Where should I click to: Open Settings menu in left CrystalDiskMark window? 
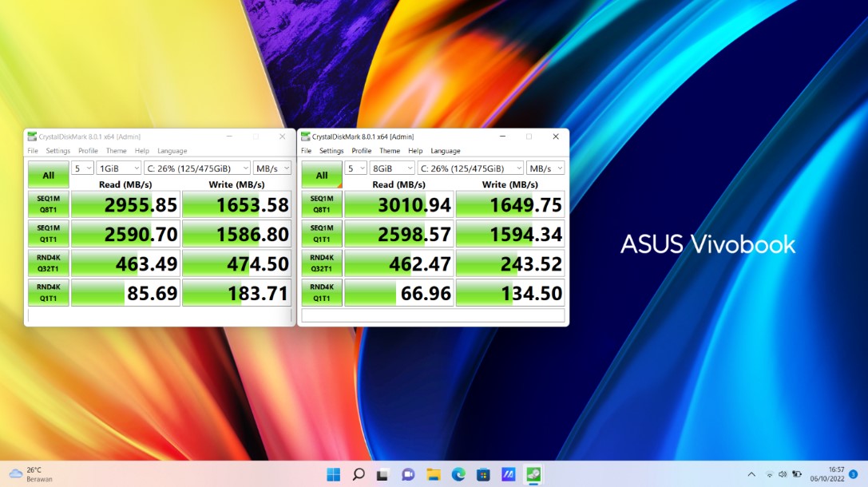click(x=58, y=151)
